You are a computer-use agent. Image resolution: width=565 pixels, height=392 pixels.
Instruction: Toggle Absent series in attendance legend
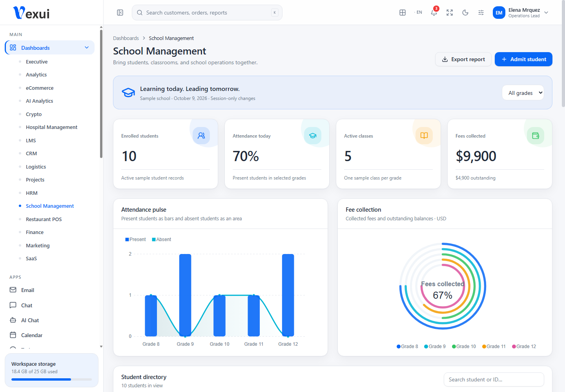(x=162, y=240)
